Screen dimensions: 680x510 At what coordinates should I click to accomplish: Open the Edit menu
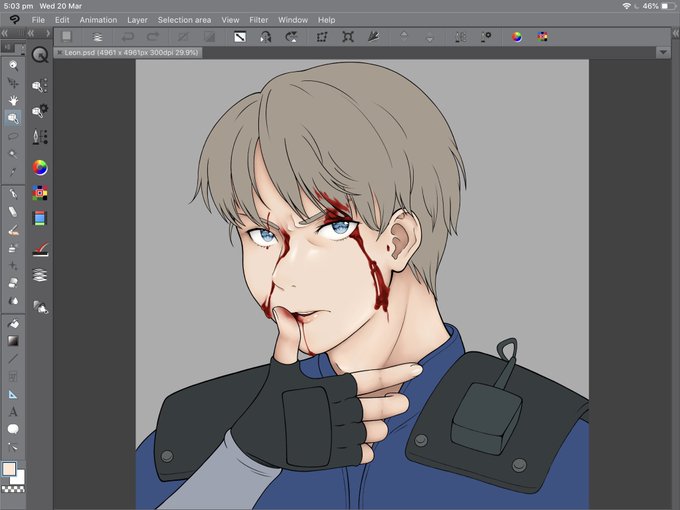tap(62, 20)
